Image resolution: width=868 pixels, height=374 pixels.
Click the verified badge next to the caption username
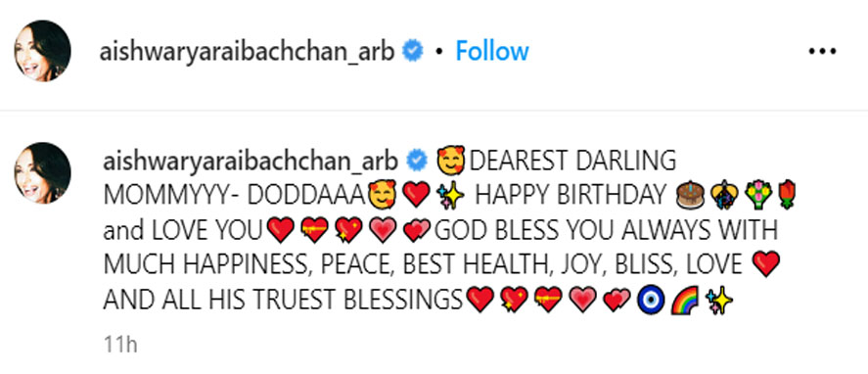[418, 161]
